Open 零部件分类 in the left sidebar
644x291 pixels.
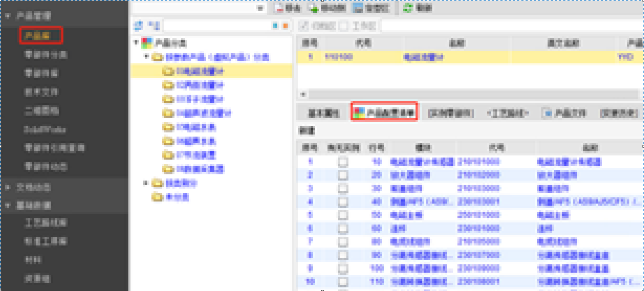[46, 54]
